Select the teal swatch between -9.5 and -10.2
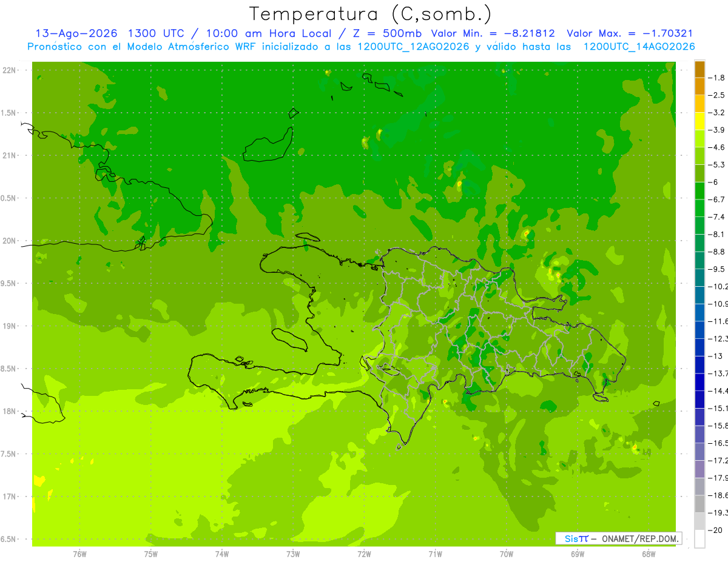Screen dimensions: 728x562 coord(699,278)
